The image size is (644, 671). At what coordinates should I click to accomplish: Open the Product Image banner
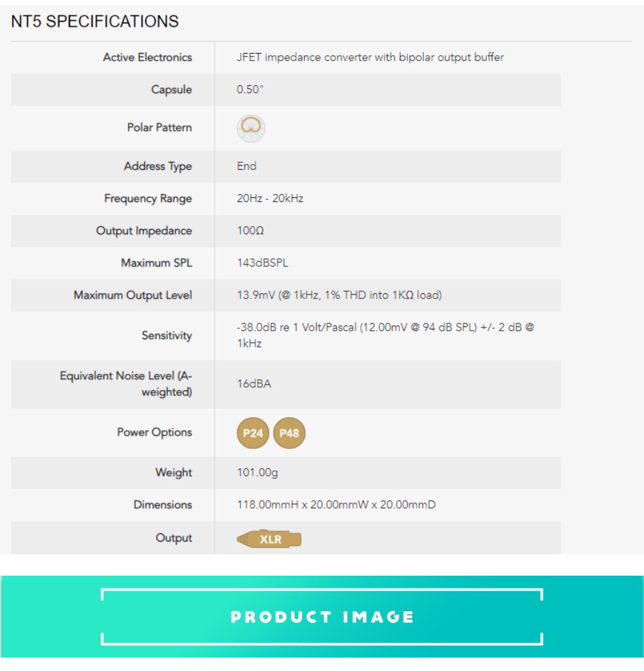pos(322,617)
